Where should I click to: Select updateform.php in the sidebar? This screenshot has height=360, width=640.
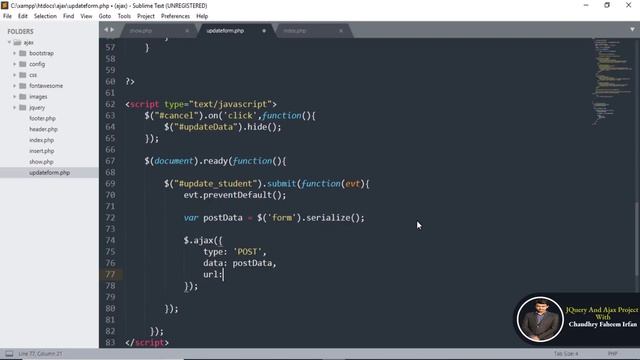pos(49,173)
